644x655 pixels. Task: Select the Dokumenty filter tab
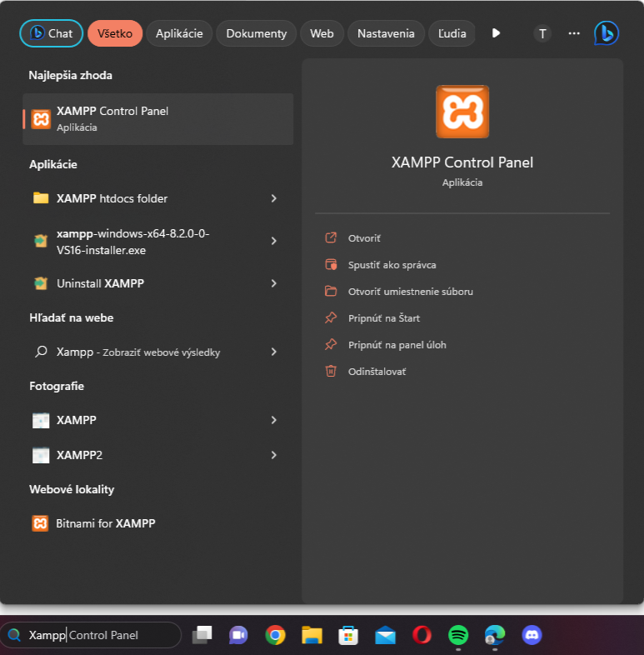[x=256, y=33]
